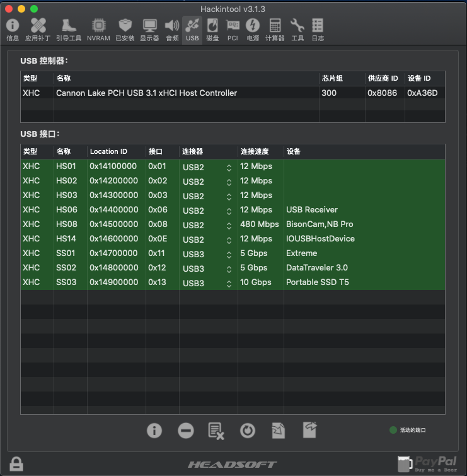The image size is (467, 476).
Task: Click the export USB files icon
Action: (x=309, y=431)
